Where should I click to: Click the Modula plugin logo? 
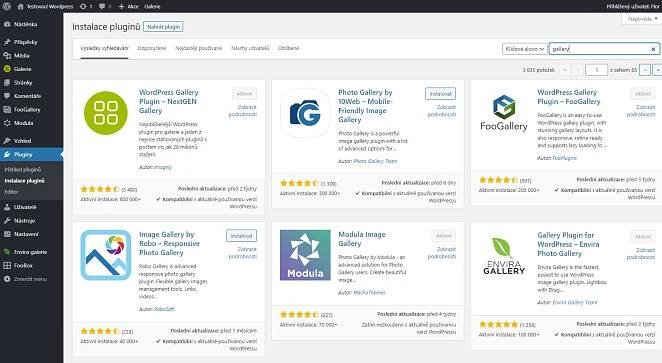[x=305, y=255]
